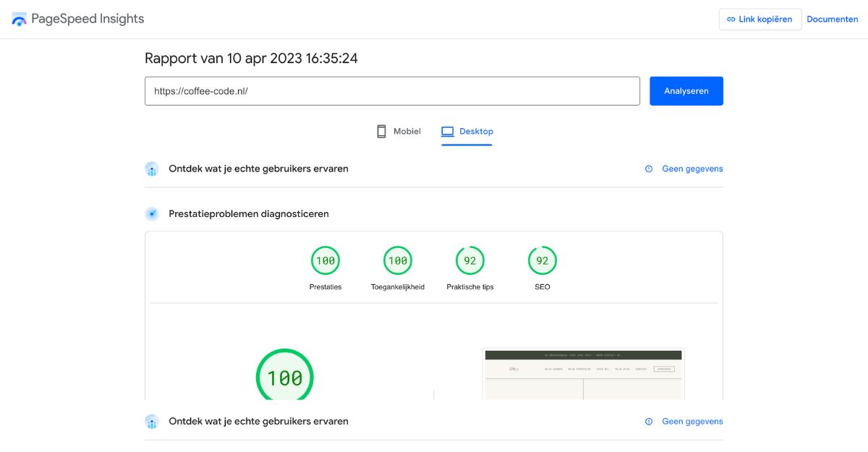Open the Documenten link
This screenshot has width=868, height=452.
coord(833,19)
